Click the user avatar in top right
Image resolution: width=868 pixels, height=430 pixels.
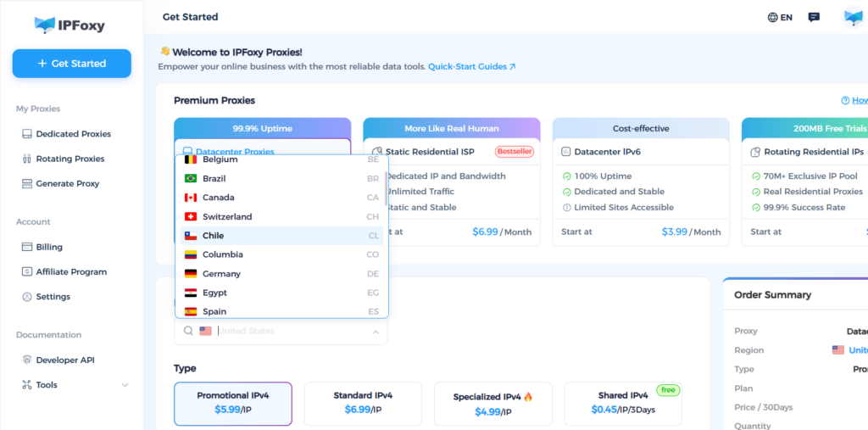[x=853, y=18]
